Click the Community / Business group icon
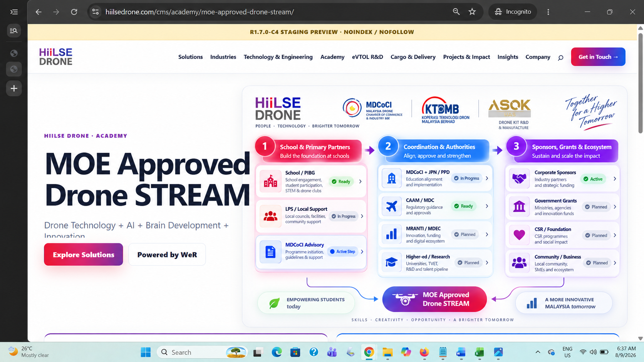The image size is (644, 362). click(519, 263)
